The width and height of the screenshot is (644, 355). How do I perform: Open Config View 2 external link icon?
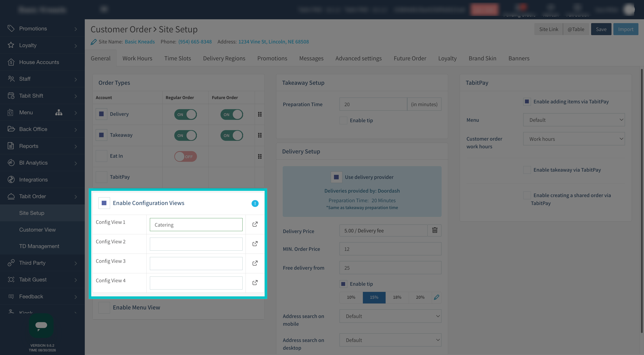point(255,244)
